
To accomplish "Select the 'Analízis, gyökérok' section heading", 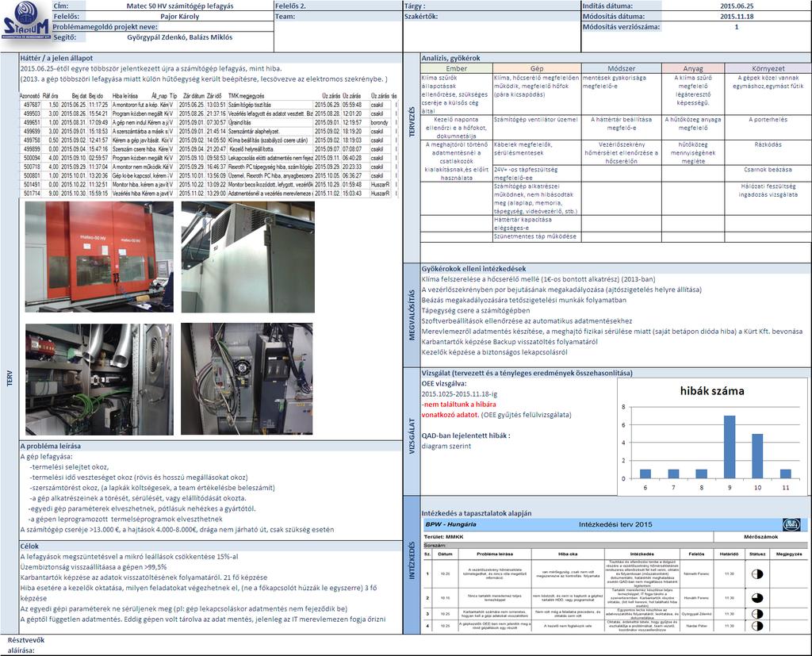I will coord(450,58).
